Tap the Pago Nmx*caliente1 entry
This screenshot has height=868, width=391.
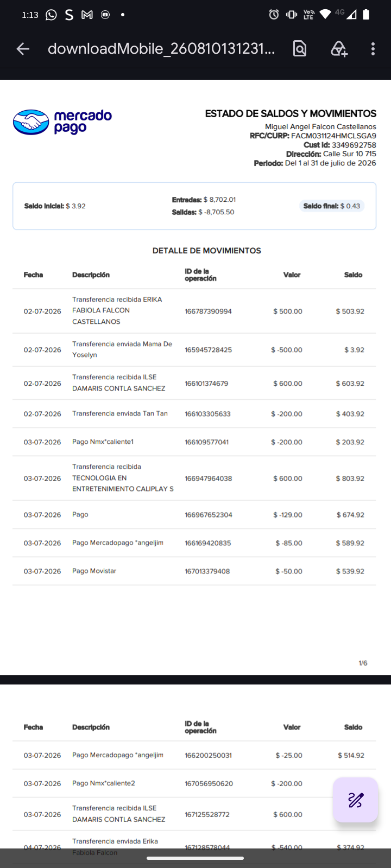[x=103, y=442]
